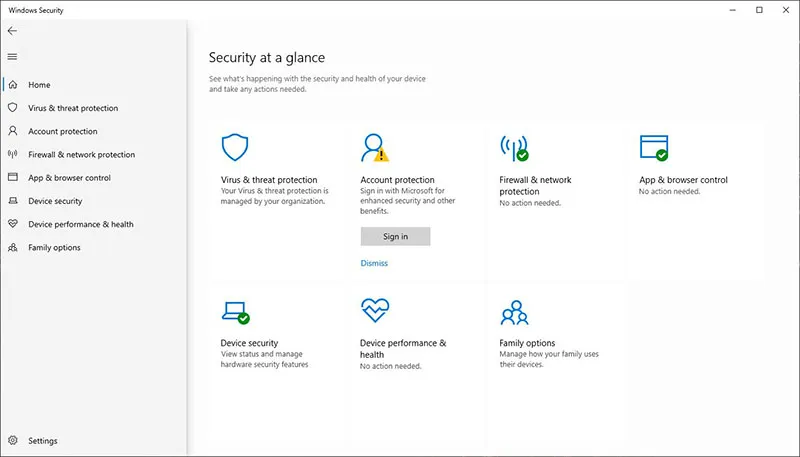Click the Dismiss link
The image size is (800, 457).
(374, 263)
